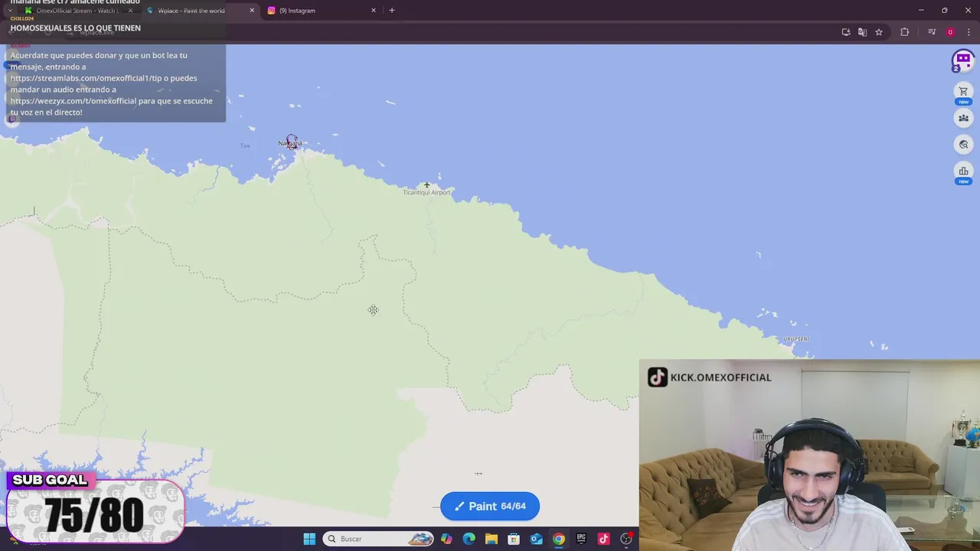Screen dimensions: 980x551
Task: Open Microsoft Store from the taskbar
Action: click(514, 539)
